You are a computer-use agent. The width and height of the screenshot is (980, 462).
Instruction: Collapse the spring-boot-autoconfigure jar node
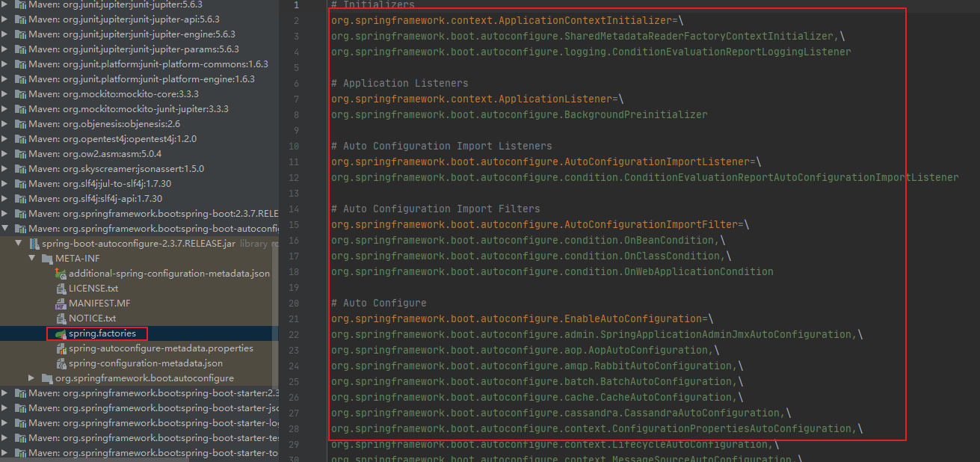pos(18,243)
